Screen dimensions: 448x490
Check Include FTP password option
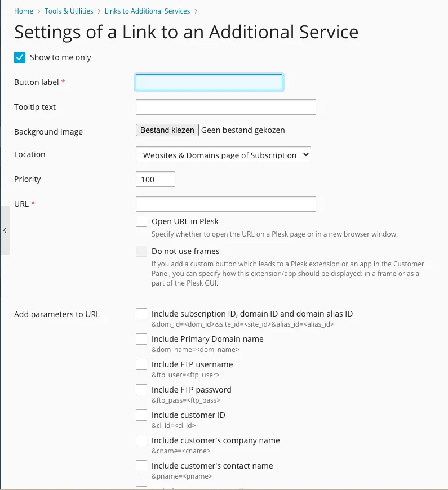point(141,390)
